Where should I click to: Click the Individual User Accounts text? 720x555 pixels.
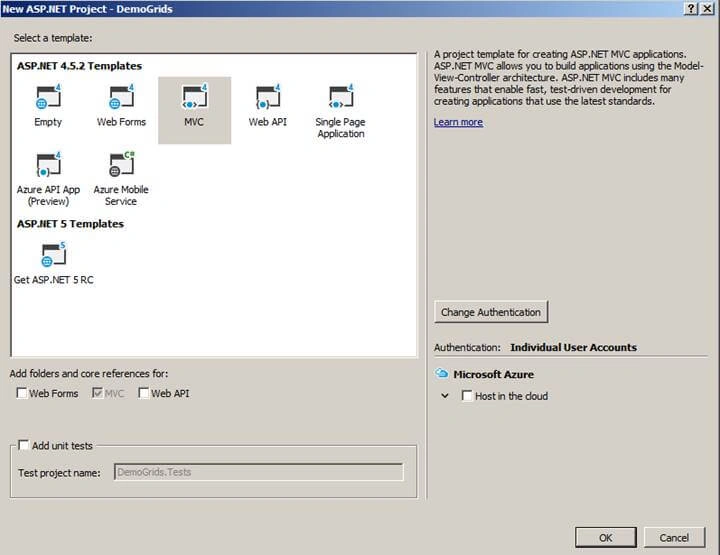pos(574,348)
